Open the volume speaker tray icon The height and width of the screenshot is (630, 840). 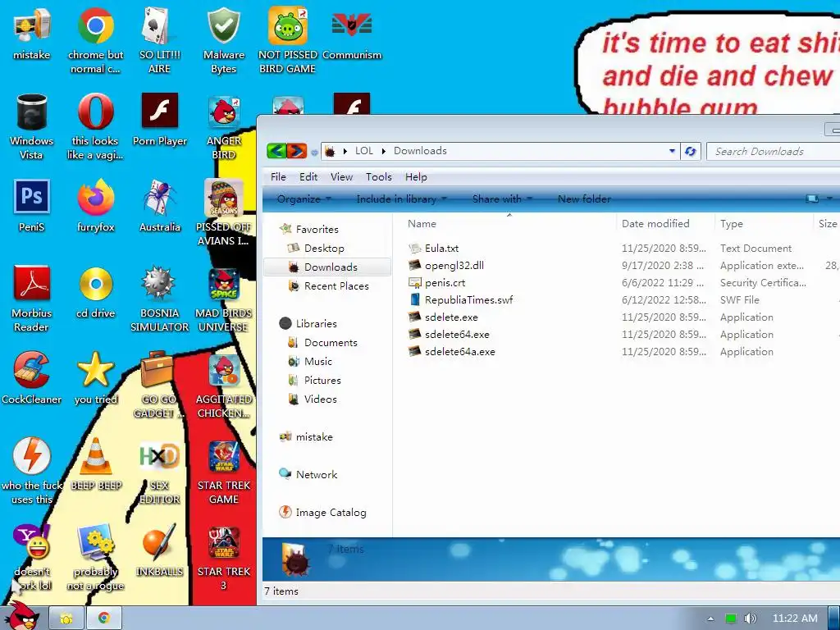tap(750, 619)
